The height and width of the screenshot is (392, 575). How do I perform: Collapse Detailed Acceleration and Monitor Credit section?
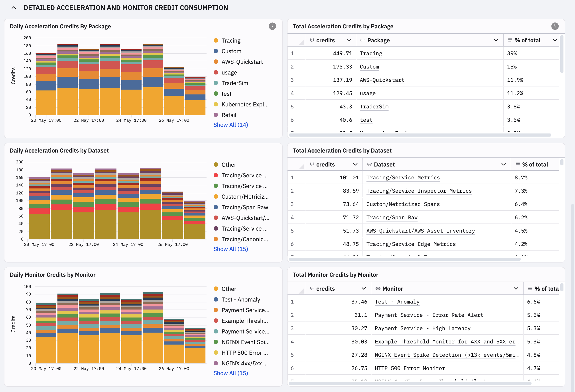pos(14,8)
